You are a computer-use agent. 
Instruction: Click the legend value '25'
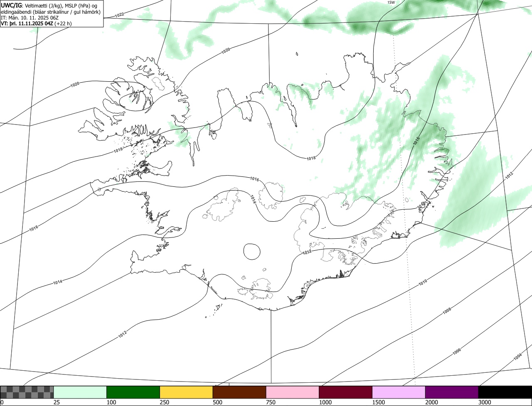tap(56, 402)
